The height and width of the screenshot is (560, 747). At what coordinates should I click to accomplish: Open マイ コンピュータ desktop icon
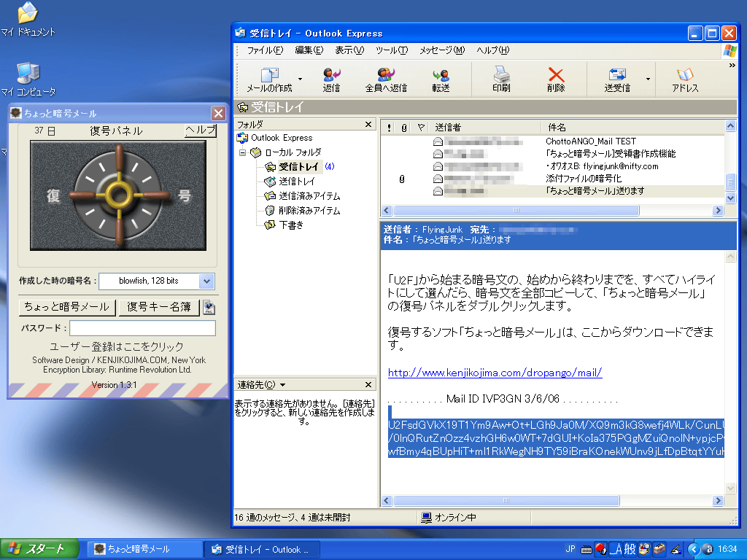click(28, 79)
